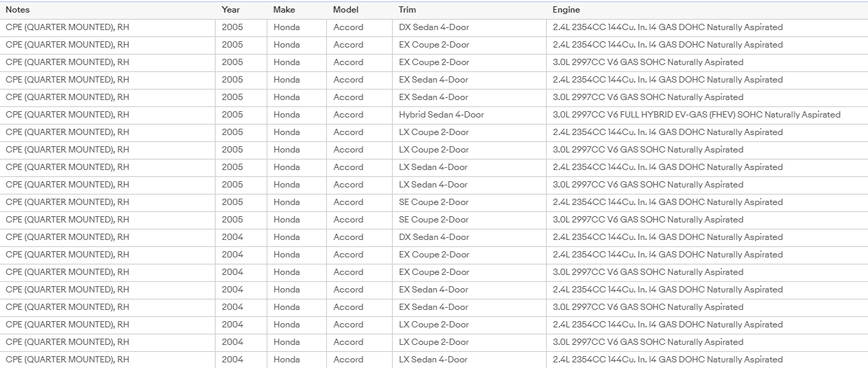Click the Year column header

241,10
